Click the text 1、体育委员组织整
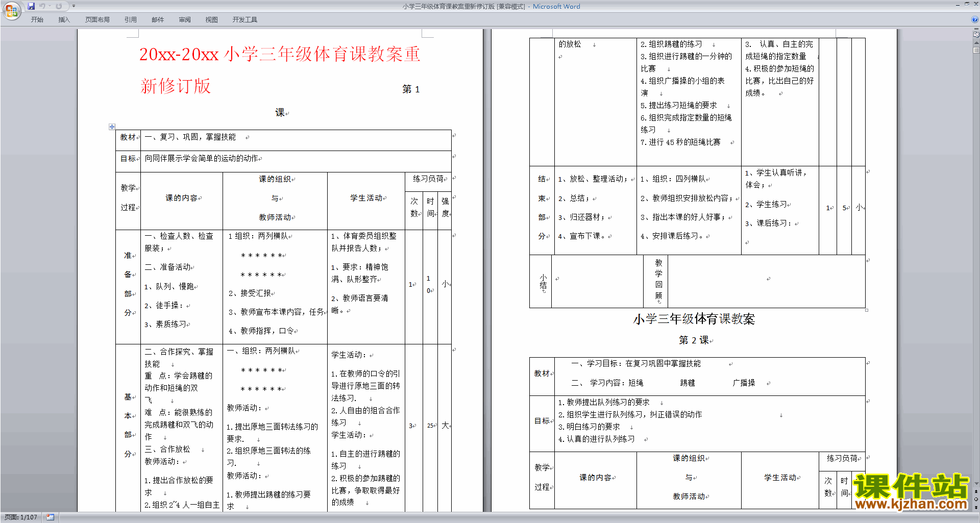This screenshot has height=523, width=980. pyautogui.click(x=364, y=236)
